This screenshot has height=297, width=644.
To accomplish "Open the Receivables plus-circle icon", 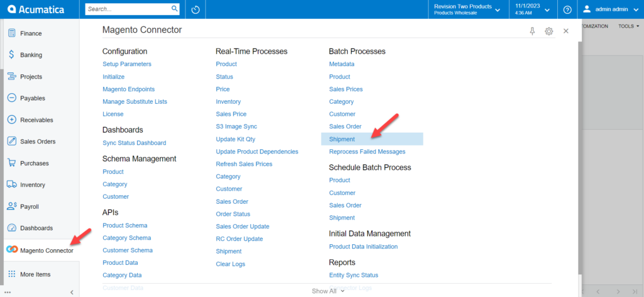I will [11, 120].
